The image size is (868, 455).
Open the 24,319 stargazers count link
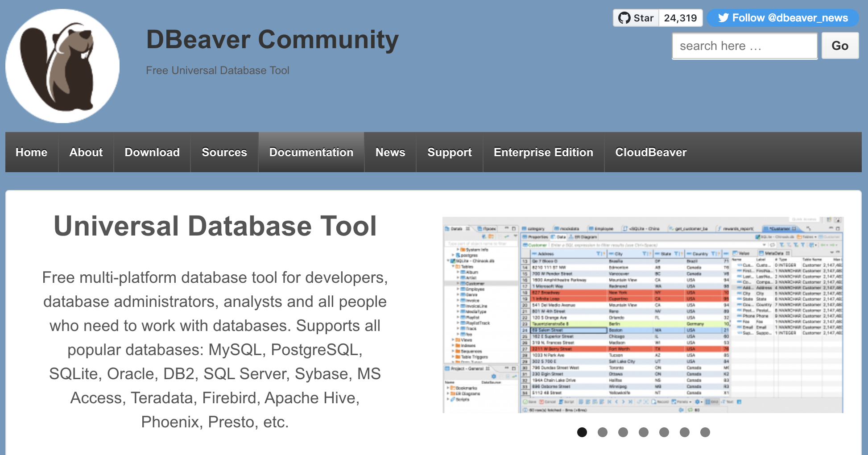(x=681, y=18)
